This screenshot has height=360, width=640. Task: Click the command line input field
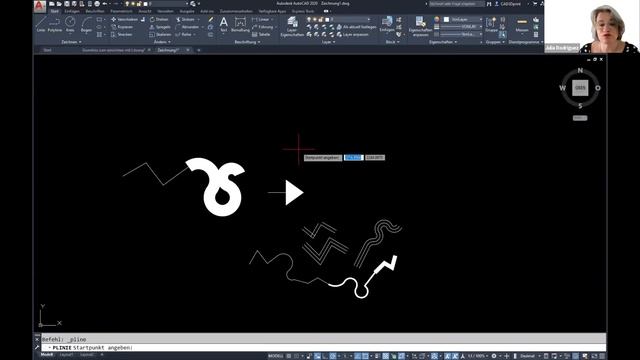[x=324, y=348]
